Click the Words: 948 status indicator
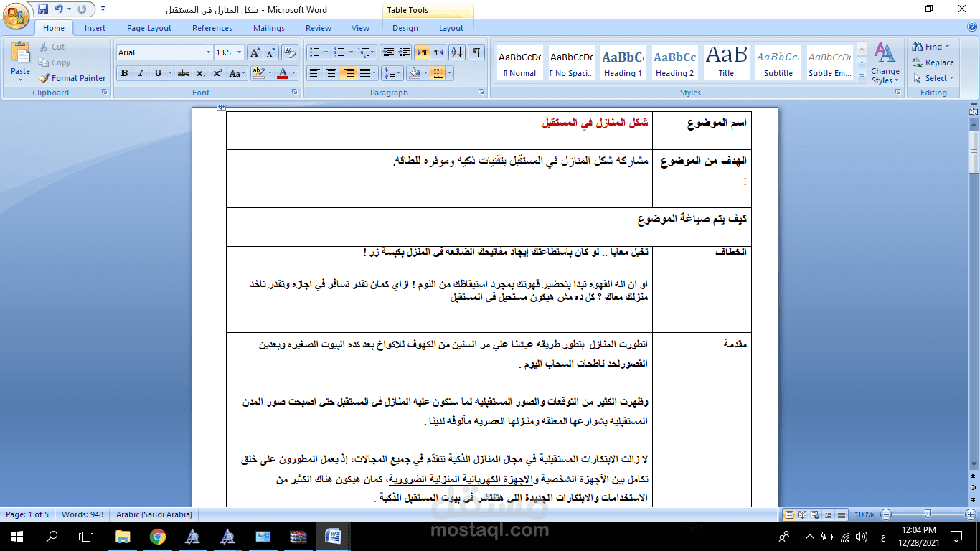Viewport: 980px width, 551px height. pos(83,514)
